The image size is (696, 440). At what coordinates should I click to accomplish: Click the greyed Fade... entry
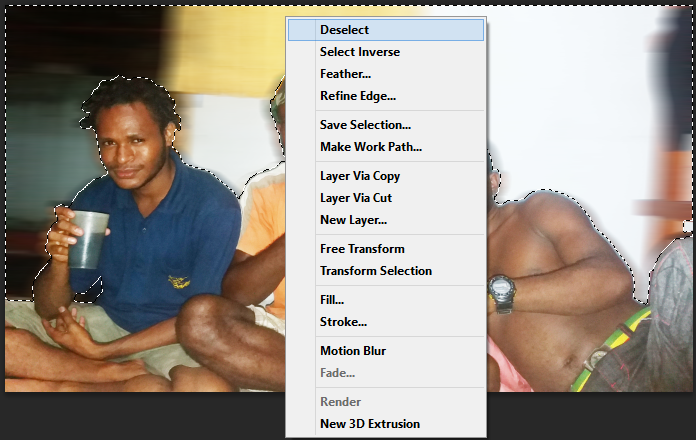[386, 373]
